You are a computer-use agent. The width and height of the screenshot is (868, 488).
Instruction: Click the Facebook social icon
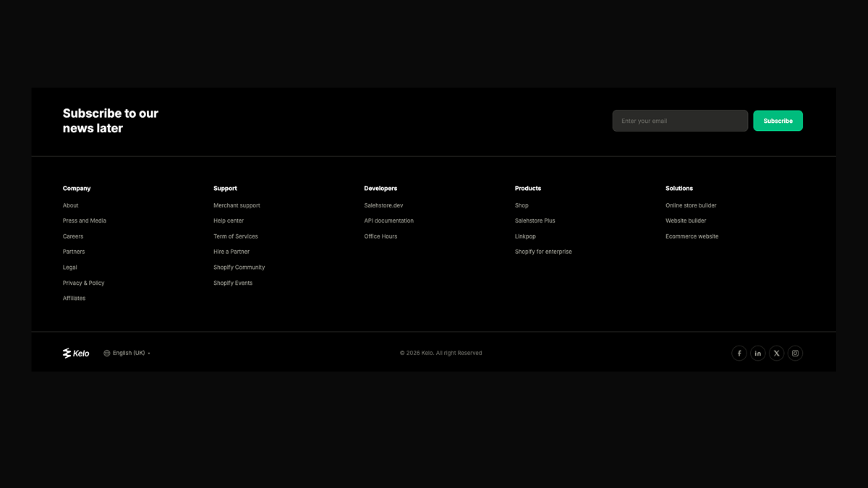[x=739, y=353]
